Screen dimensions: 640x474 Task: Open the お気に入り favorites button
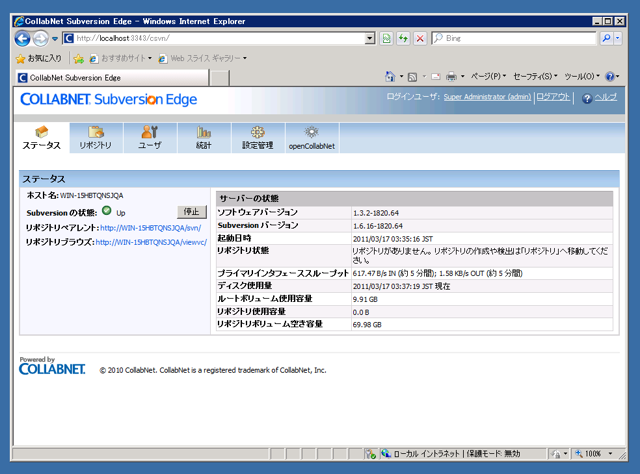pos(39,58)
